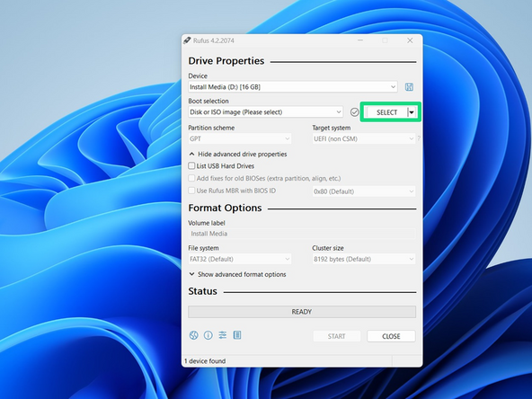The width and height of the screenshot is (532, 399).
Task: Click the 'Cluster size' label
Action: point(328,248)
